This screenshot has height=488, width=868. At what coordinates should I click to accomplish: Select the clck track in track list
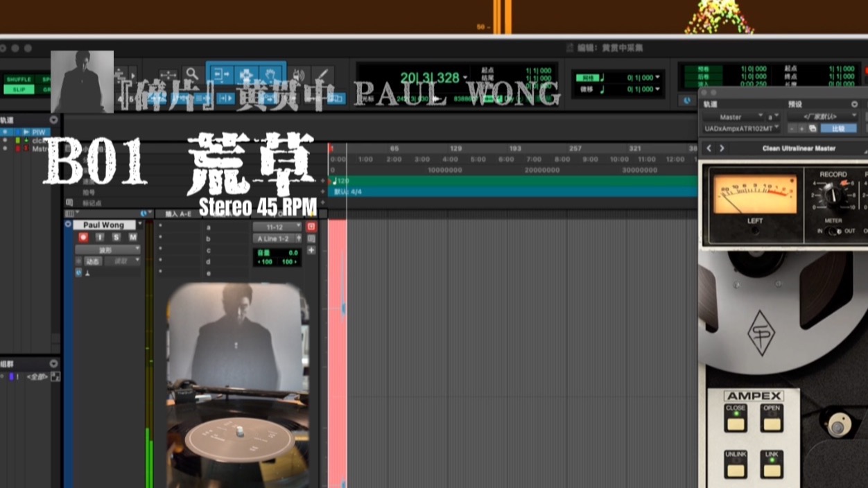pyautogui.click(x=39, y=141)
